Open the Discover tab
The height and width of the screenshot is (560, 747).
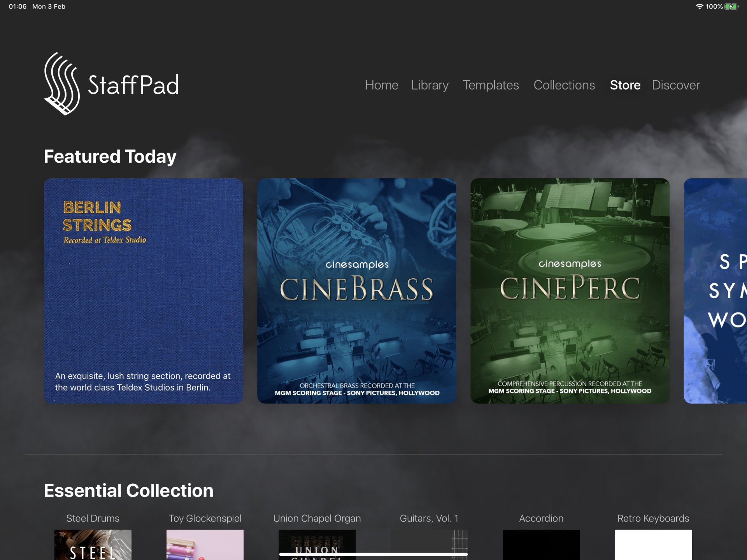(x=675, y=85)
